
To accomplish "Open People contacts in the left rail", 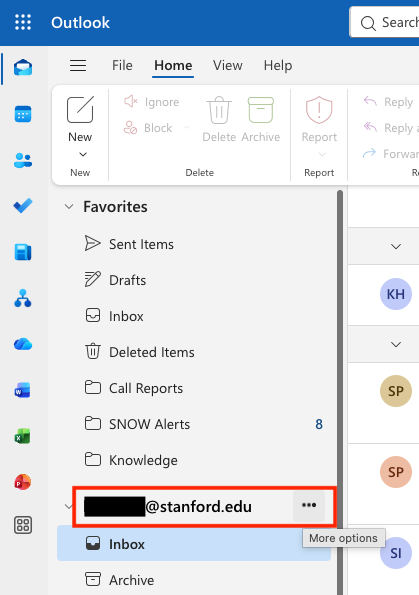I will [x=23, y=160].
